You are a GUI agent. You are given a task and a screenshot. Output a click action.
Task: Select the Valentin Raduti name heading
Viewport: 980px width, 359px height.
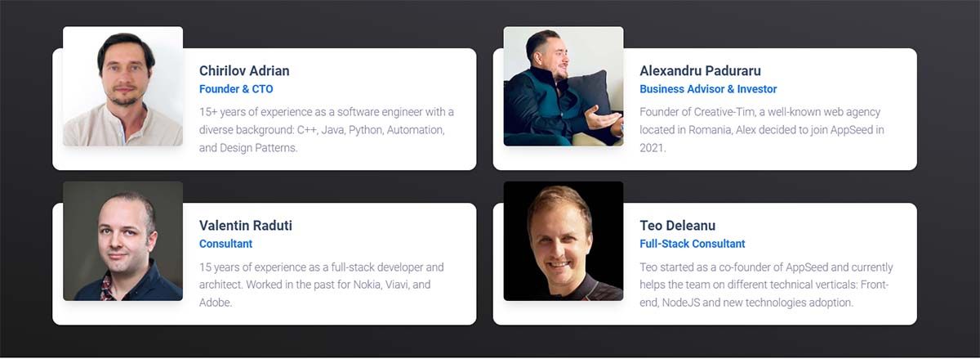coord(246,226)
